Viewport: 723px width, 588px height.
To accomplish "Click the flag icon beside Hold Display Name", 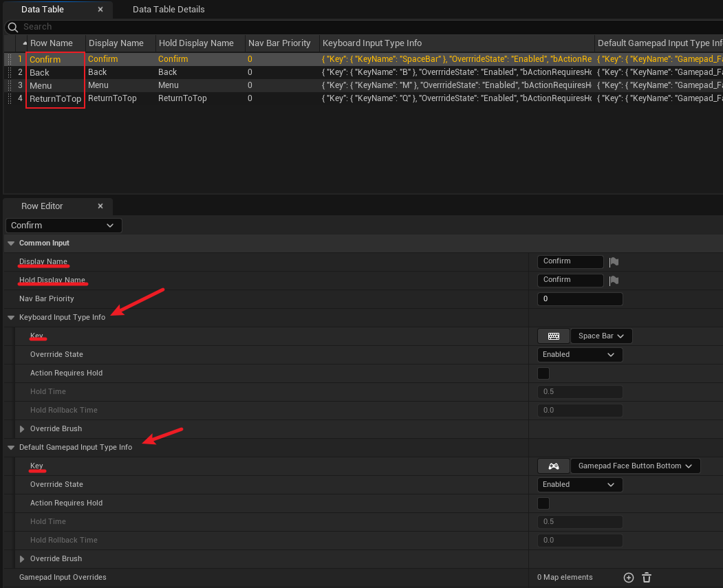I will (614, 280).
